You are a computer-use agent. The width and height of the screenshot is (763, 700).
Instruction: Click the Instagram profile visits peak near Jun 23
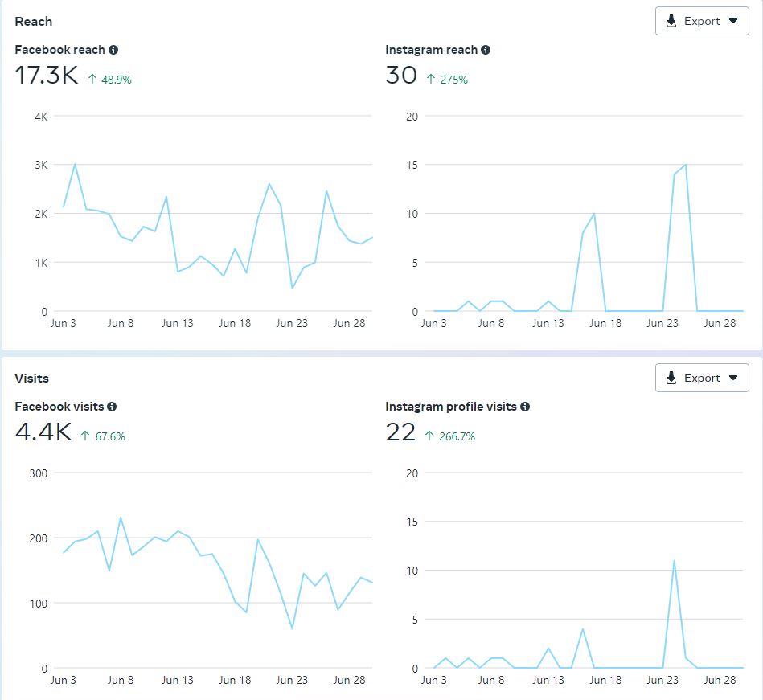[x=674, y=561]
